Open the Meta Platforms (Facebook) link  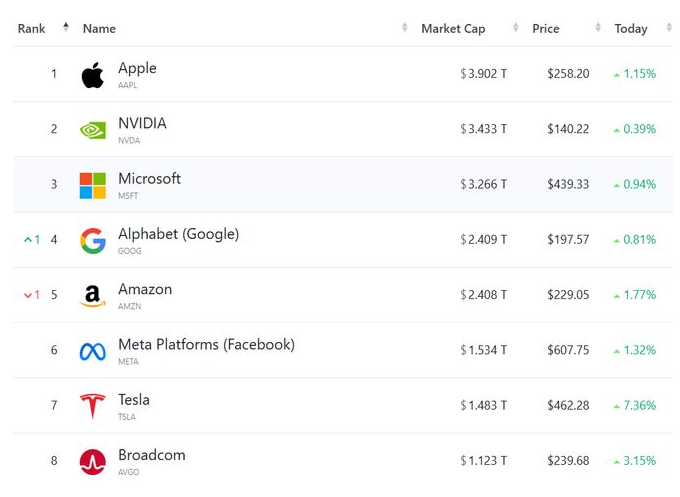[x=206, y=344]
